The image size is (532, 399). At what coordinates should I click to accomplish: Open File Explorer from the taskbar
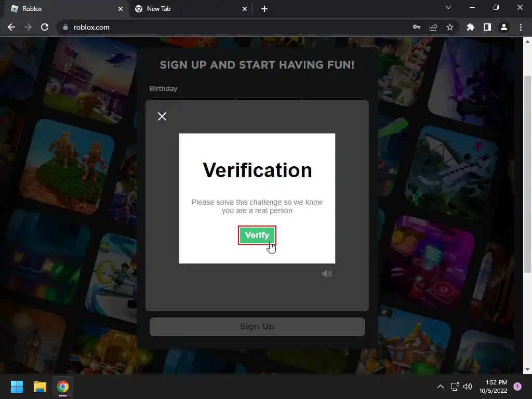39,387
